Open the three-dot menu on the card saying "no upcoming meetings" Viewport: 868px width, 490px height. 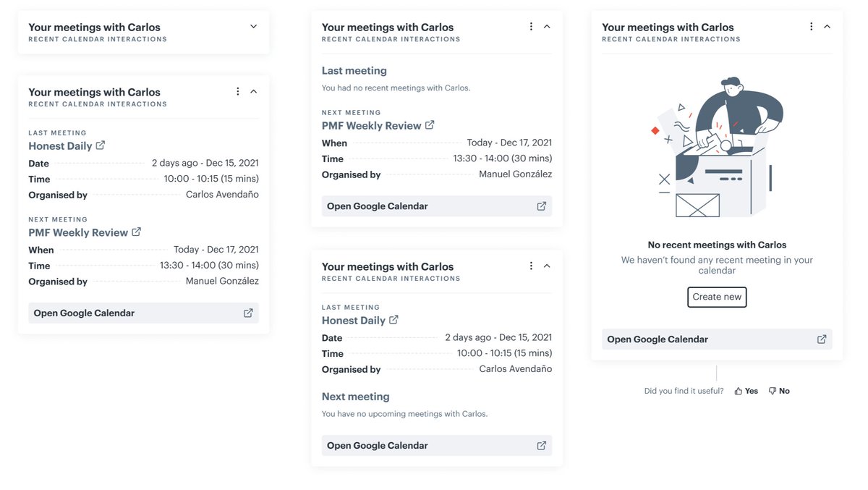531,266
